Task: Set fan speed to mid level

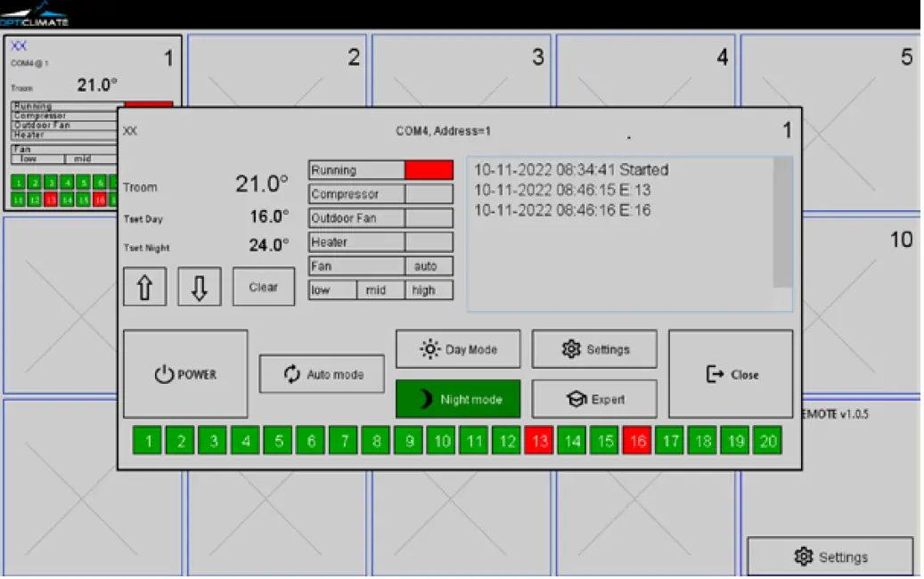Action: 375,289
